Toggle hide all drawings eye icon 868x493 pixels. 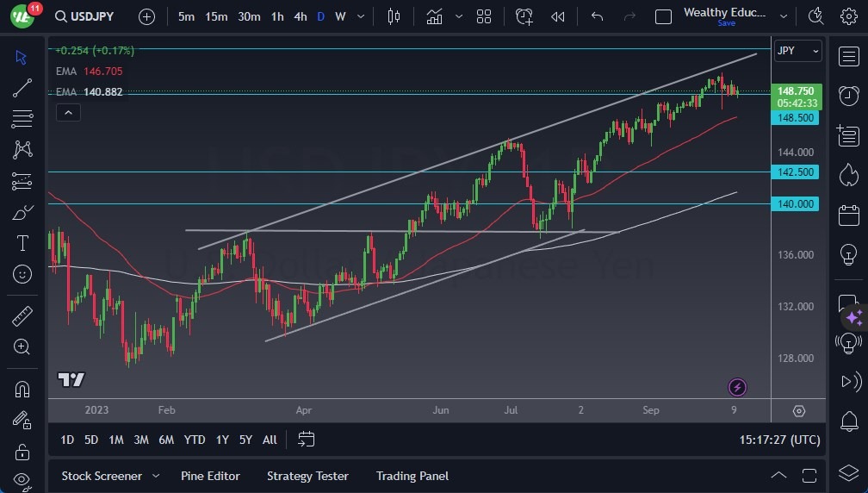coord(22,480)
